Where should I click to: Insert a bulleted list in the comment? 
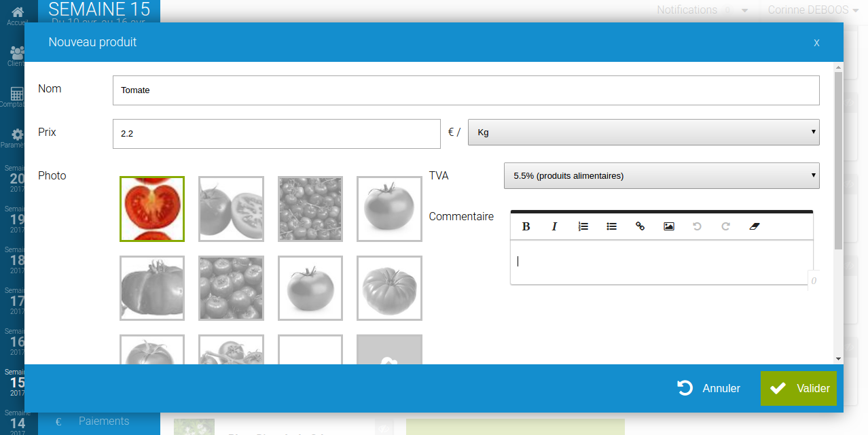click(611, 226)
